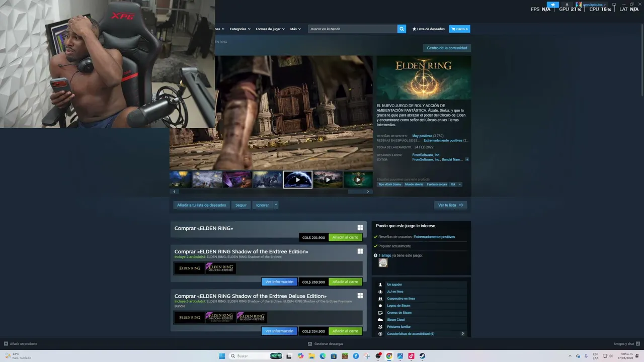The width and height of the screenshot is (644, 362).
Task: View info for the Deluxe Edition
Action: pyautogui.click(x=279, y=331)
